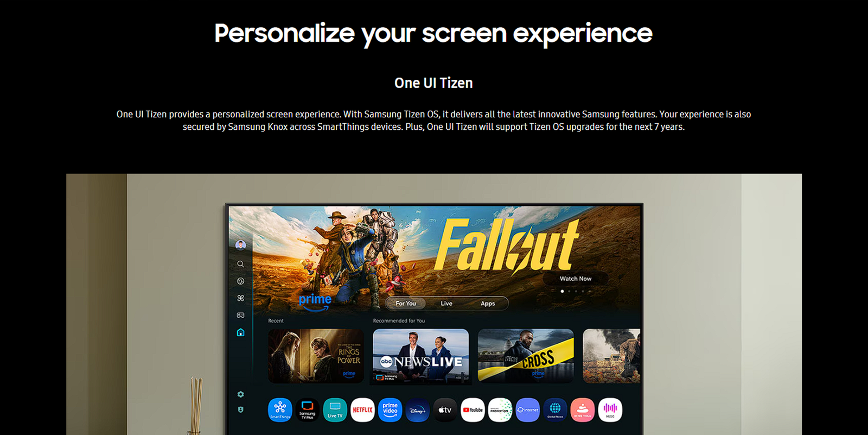Open the Prime Video app icon

(390, 409)
